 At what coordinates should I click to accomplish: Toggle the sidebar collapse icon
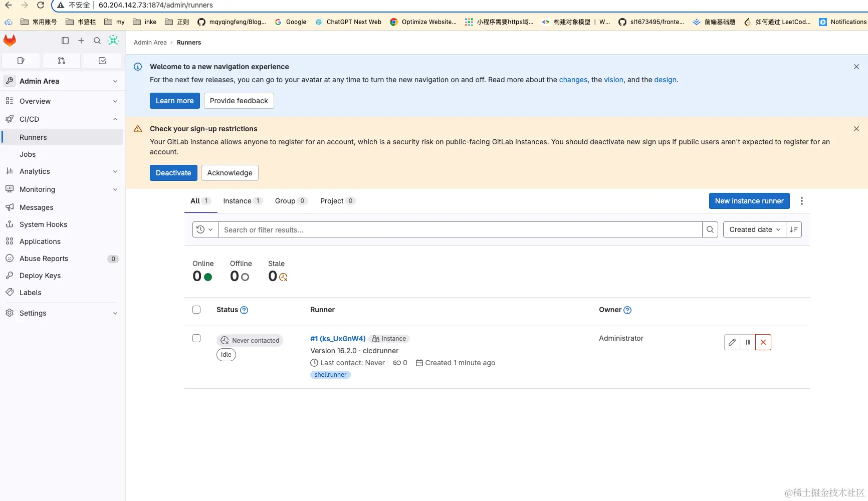click(65, 41)
